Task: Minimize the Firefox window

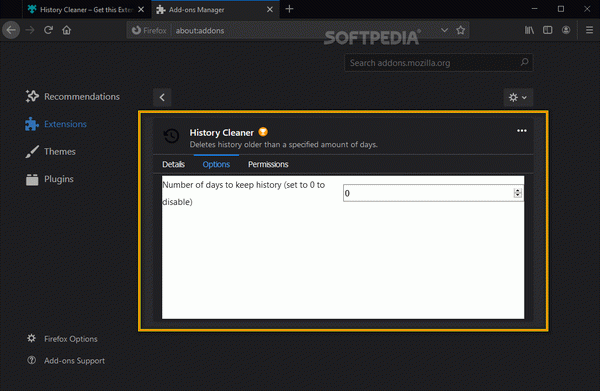Action: (535, 9)
